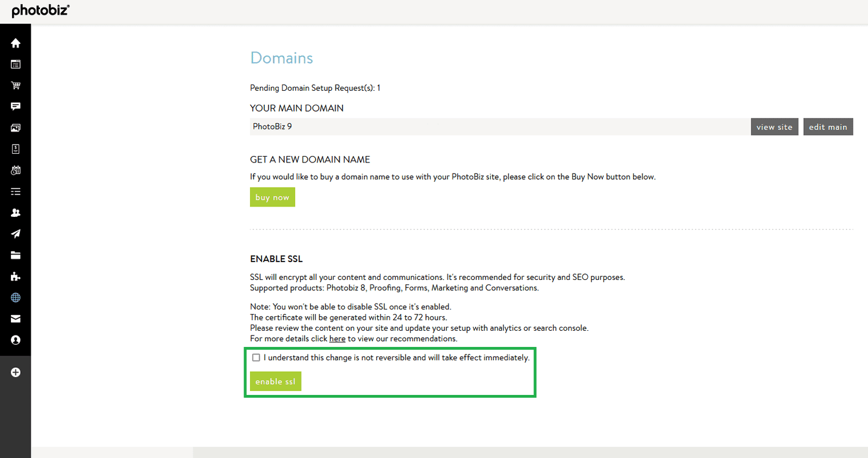Open the clients people icon

(15, 212)
